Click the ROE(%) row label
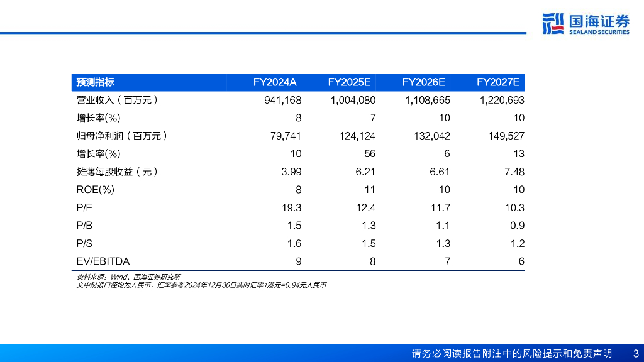 pos(96,190)
